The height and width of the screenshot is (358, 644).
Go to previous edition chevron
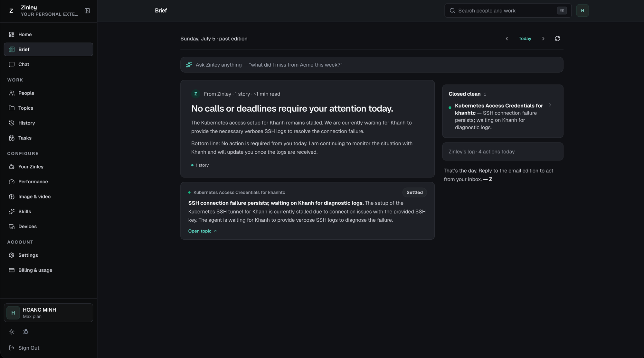coord(507,39)
